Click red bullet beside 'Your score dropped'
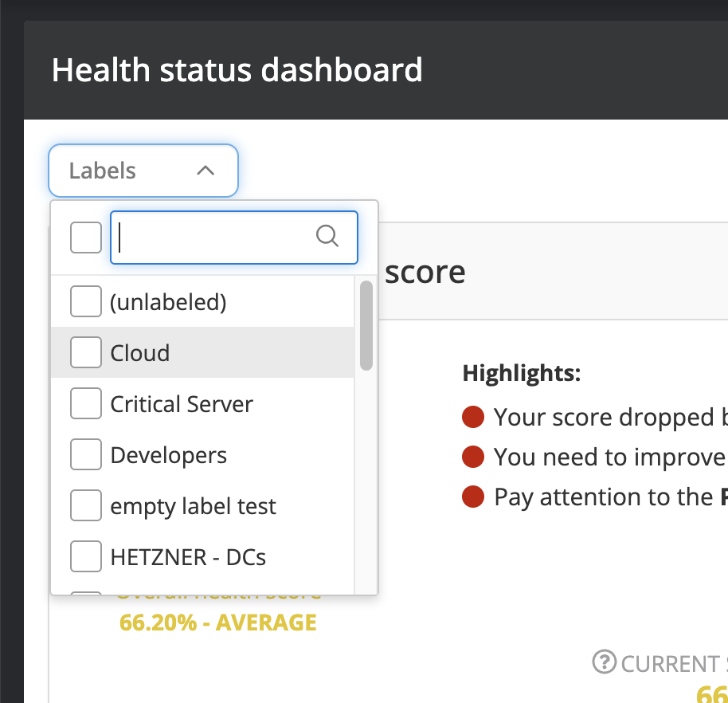 [473, 417]
